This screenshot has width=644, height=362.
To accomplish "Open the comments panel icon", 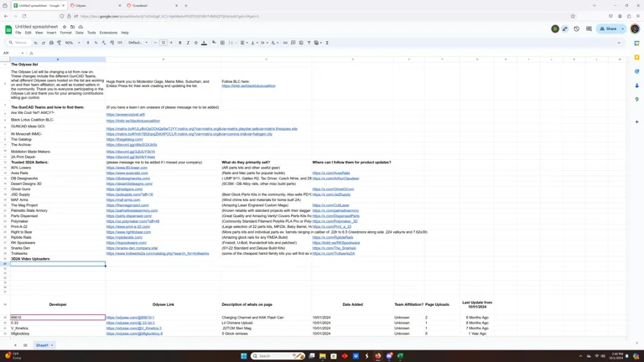I will pyautogui.click(x=589, y=28).
